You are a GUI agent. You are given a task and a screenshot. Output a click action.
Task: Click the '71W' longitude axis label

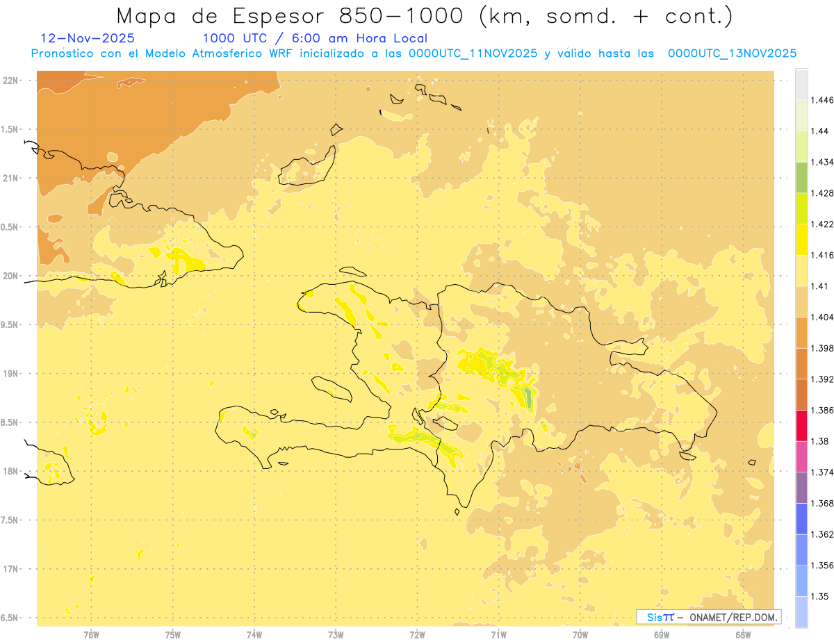[x=498, y=634]
